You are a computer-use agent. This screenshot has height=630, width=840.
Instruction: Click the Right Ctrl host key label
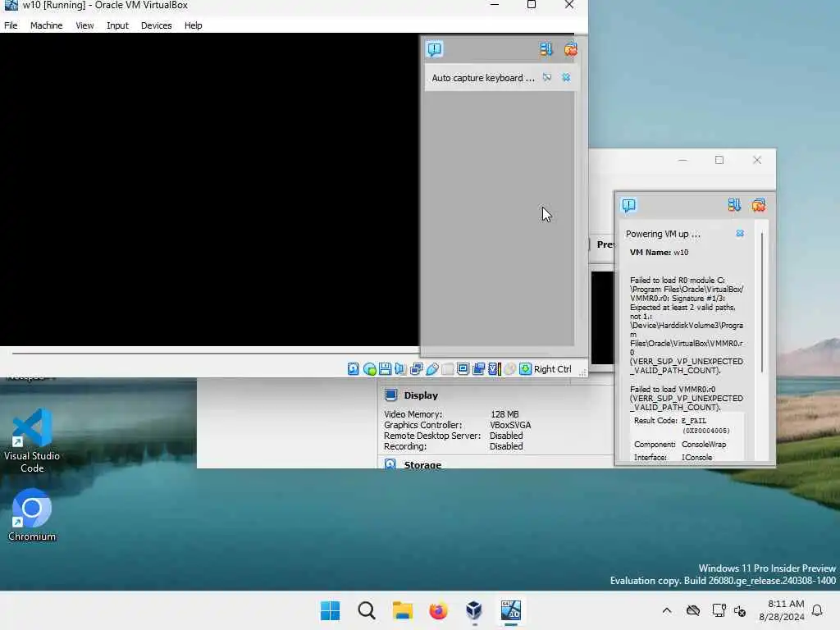[552, 369]
